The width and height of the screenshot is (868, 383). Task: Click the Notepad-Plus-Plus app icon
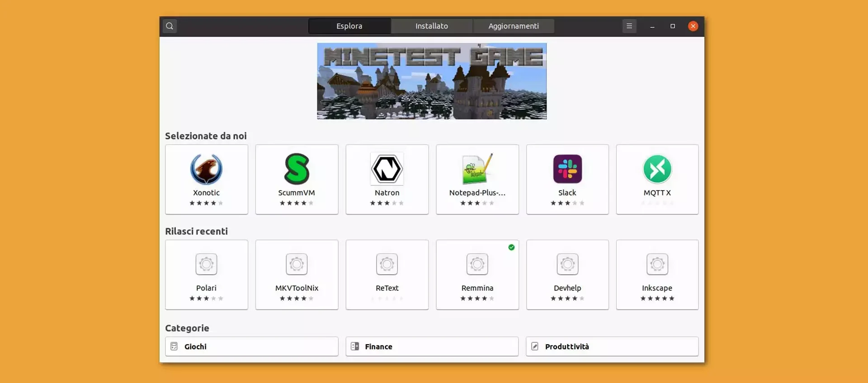click(477, 169)
